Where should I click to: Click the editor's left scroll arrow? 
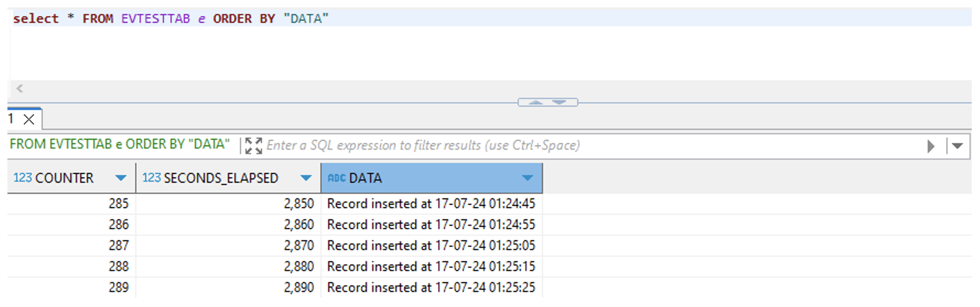pyautogui.click(x=19, y=88)
